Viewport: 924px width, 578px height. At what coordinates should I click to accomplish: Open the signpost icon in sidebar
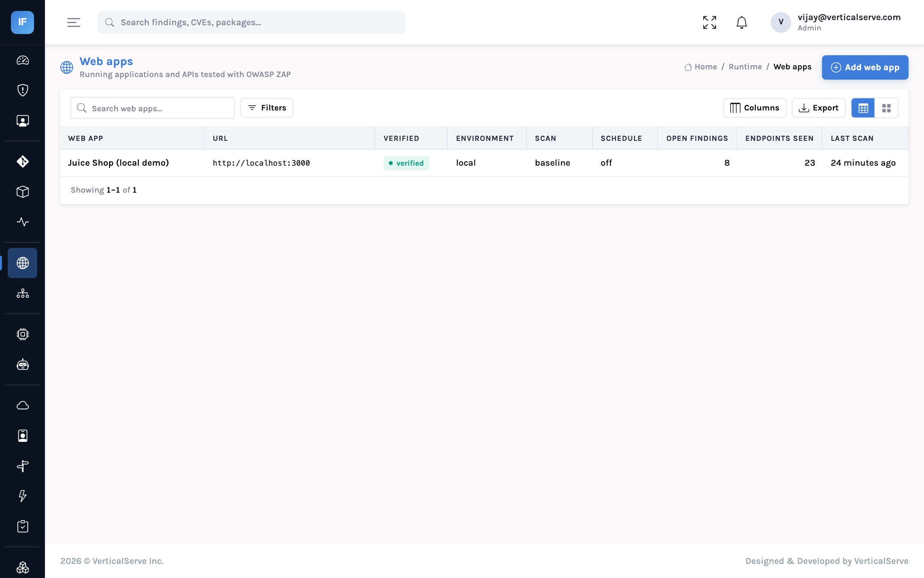point(23,466)
